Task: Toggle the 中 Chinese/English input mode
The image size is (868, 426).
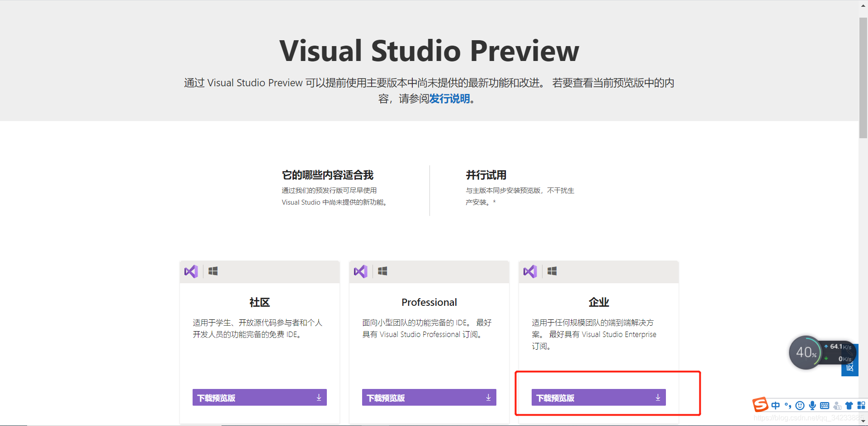Action: click(776, 406)
